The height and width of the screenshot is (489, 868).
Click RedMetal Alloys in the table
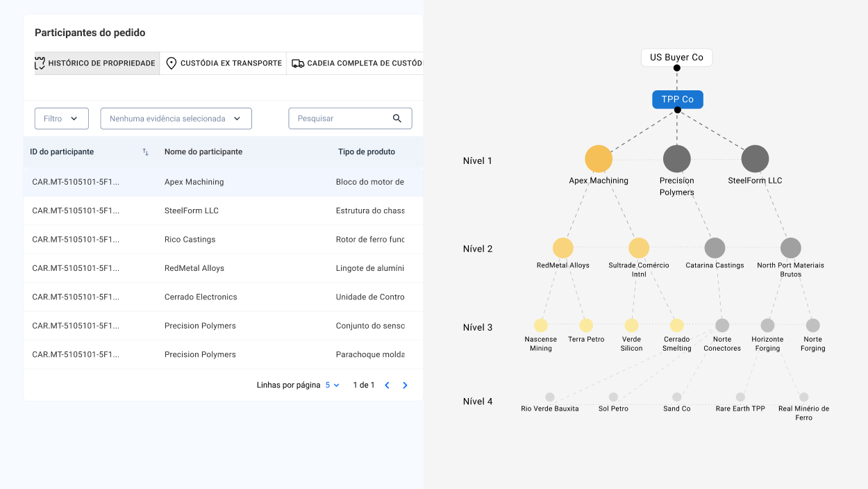coord(194,268)
